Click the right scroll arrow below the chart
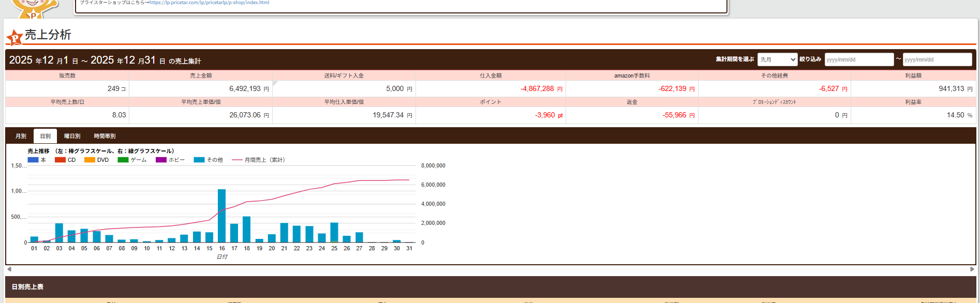This screenshot has width=980, height=303. (x=972, y=269)
